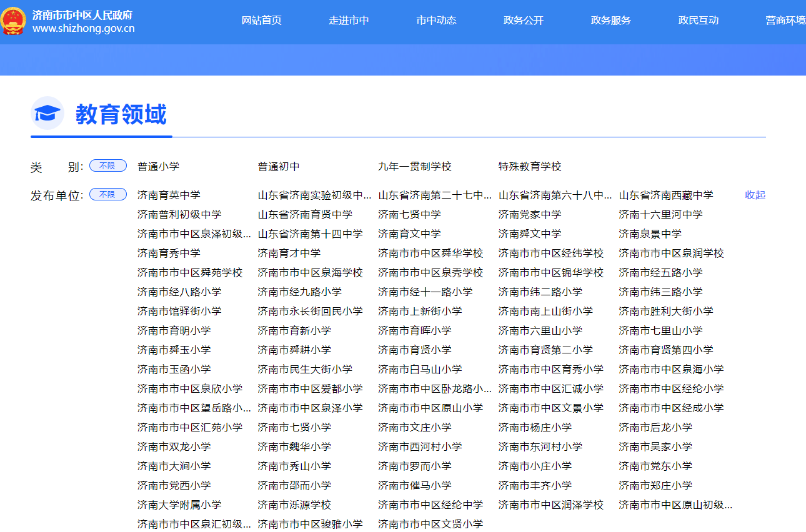This screenshot has height=532, width=806.
Task: Select 济南市育贤第二小学
Action: pyautogui.click(x=545, y=350)
